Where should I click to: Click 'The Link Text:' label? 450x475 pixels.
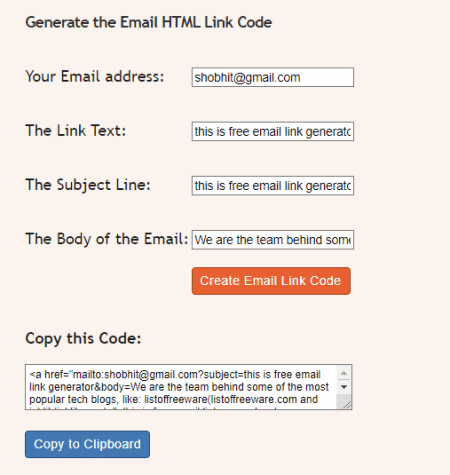pyautogui.click(x=76, y=130)
